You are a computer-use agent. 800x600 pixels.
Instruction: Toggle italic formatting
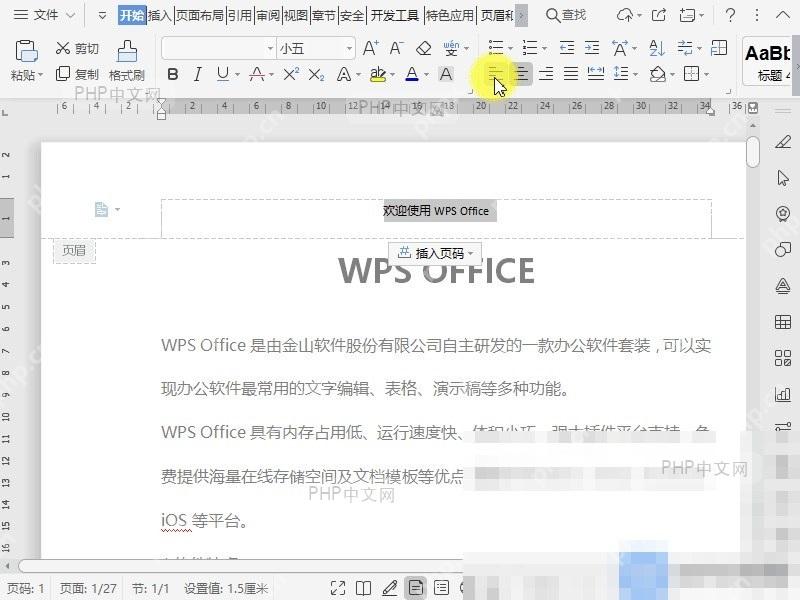[197, 74]
